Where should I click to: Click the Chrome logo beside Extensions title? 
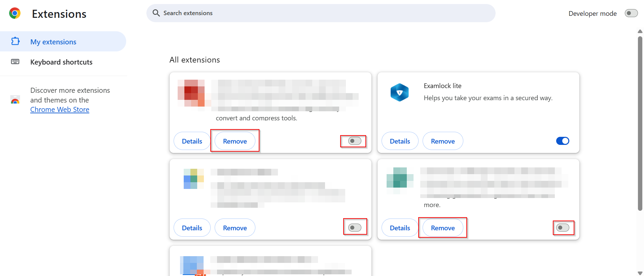[15, 13]
